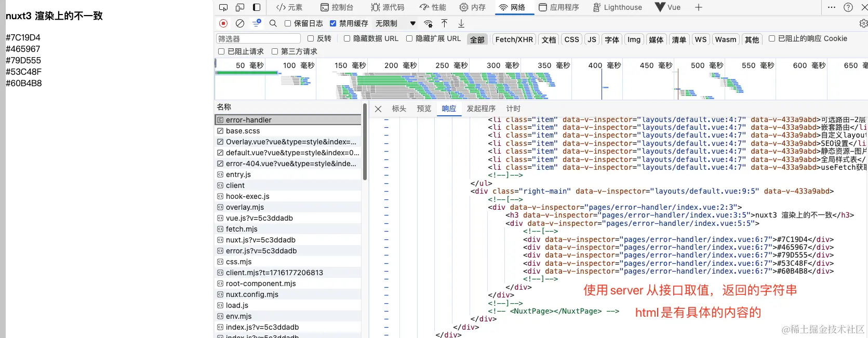Filter requests by Img type
This screenshot has height=338, width=868.
click(x=634, y=39)
